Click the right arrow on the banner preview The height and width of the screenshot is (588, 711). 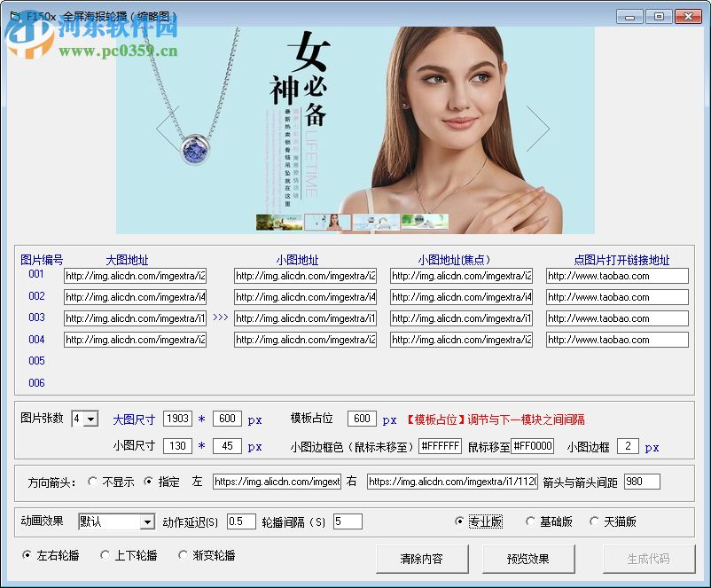pyautogui.click(x=538, y=129)
